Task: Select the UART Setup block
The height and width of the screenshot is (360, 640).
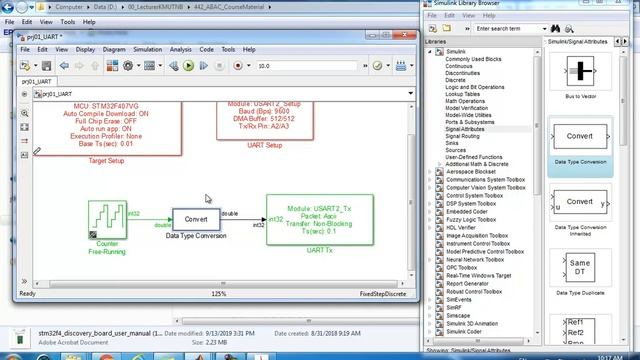Action: pyautogui.click(x=265, y=121)
